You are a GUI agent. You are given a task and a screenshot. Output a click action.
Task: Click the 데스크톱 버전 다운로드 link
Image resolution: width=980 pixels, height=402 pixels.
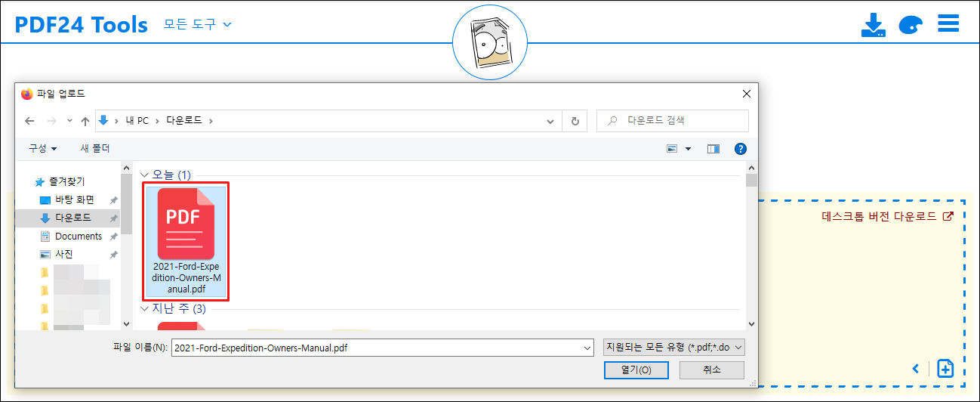click(887, 216)
